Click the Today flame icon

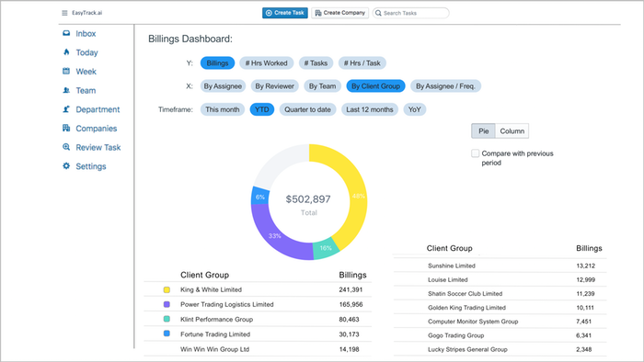coord(66,52)
